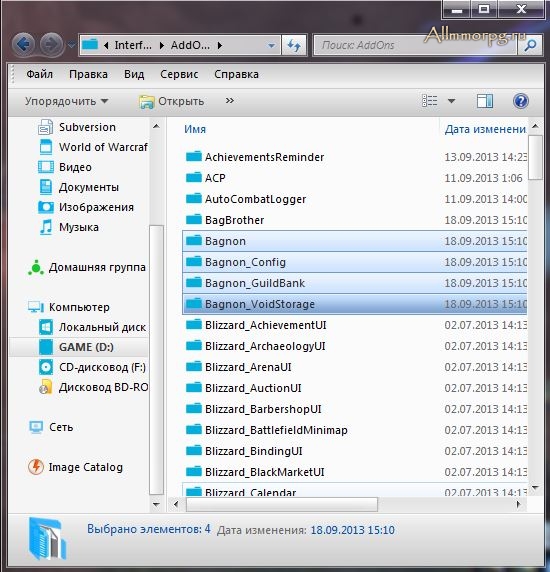The width and height of the screenshot is (550, 572).
Task: Click the Forward navigation arrow button
Action: coord(51,45)
